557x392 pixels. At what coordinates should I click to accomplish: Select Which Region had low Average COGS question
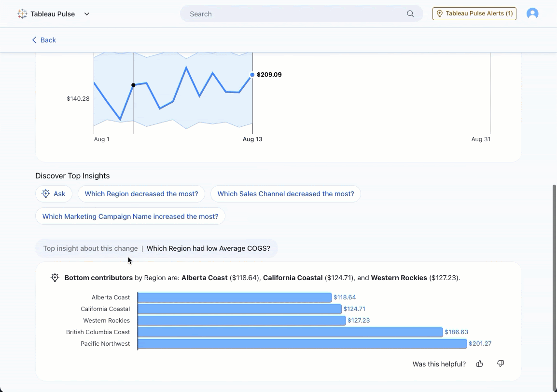(x=209, y=248)
